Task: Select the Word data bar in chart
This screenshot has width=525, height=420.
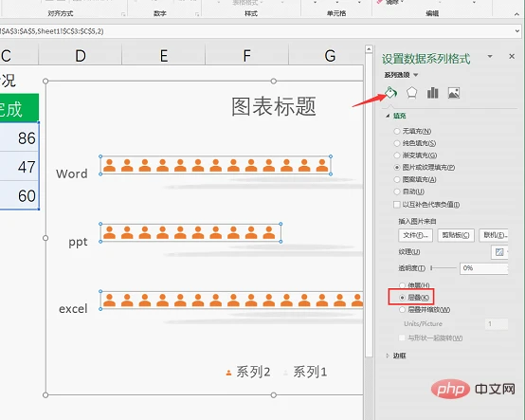Action: [x=215, y=166]
